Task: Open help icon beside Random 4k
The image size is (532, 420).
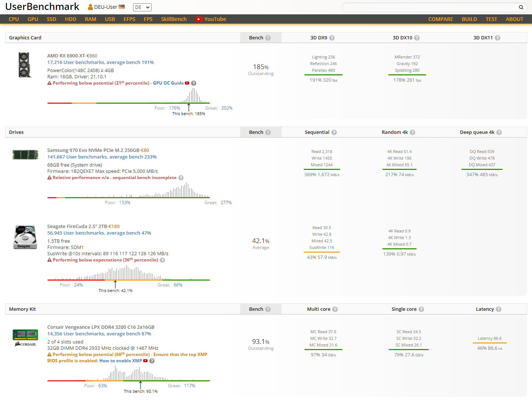Action: pyautogui.click(x=413, y=132)
